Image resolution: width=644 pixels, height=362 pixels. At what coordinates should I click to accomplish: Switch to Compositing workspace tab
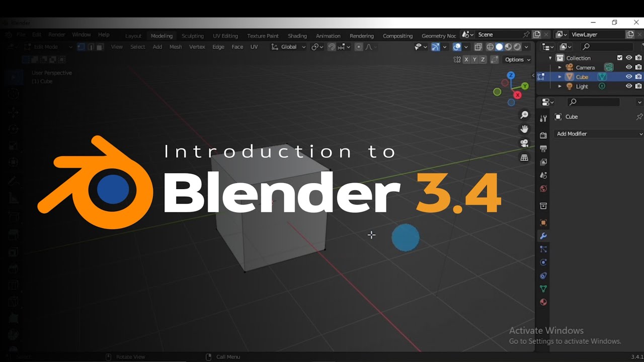pyautogui.click(x=397, y=36)
